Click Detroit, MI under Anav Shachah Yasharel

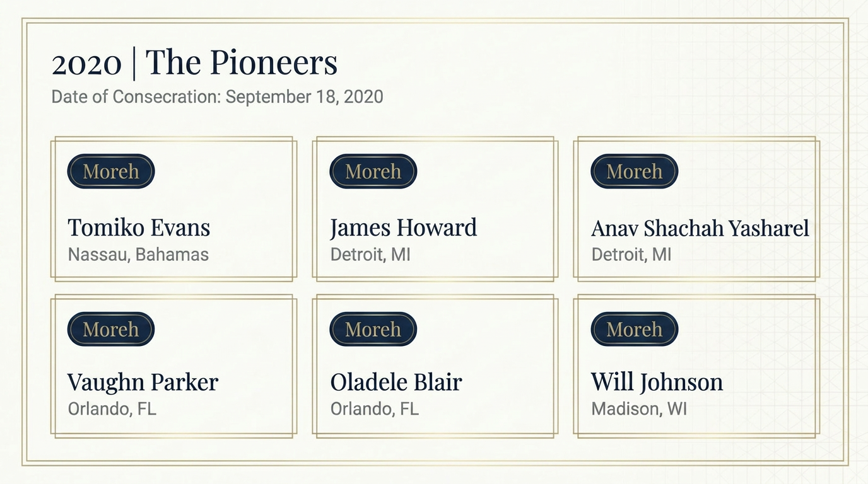click(631, 255)
